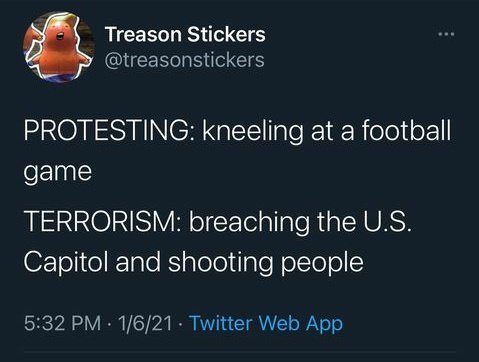Click the Treason Stickers profile avatar
This screenshot has width=479, height=362.
click(59, 47)
